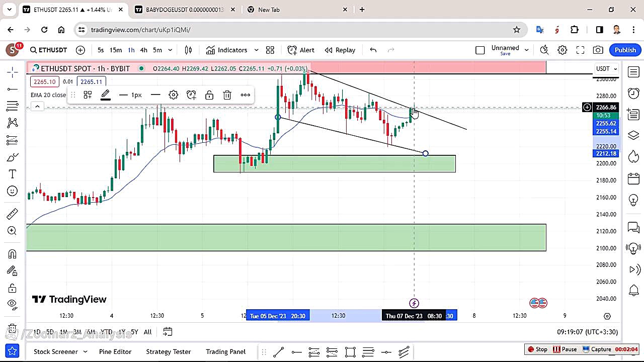
Task: Open the prediction and measurement tools
Action: (x=13, y=140)
